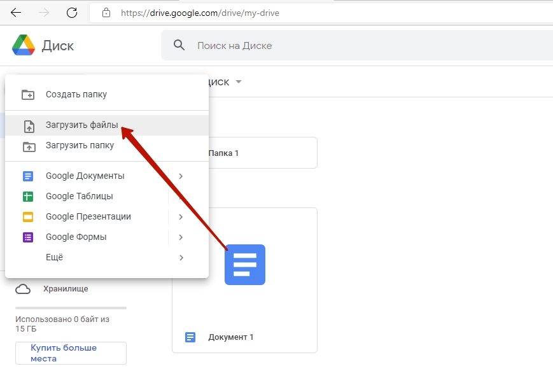Expand the Ещё submenu arrow
Screen dimensions: 553x392
click(181, 258)
